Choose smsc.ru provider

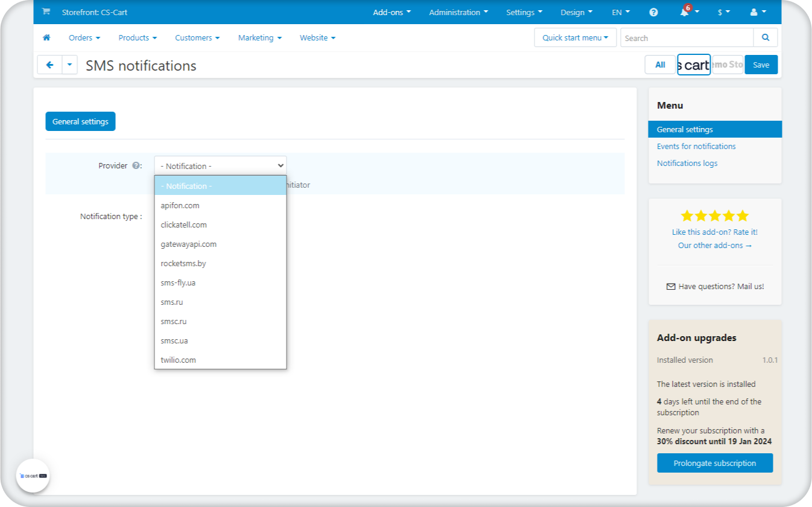pyautogui.click(x=220, y=321)
